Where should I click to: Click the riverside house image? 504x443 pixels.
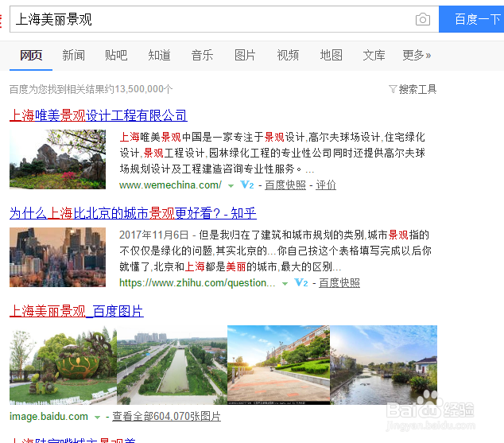pyautogui.click(x=383, y=365)
